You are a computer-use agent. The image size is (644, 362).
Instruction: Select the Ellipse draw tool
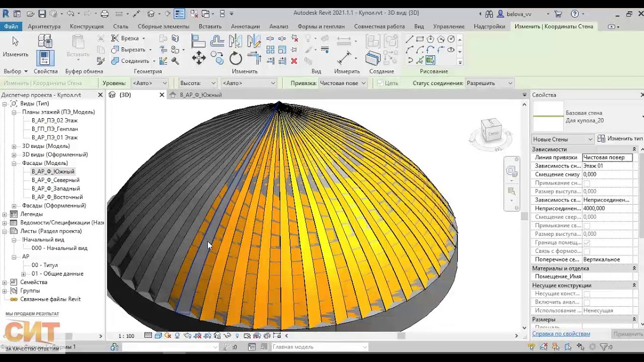pos(451,50)
